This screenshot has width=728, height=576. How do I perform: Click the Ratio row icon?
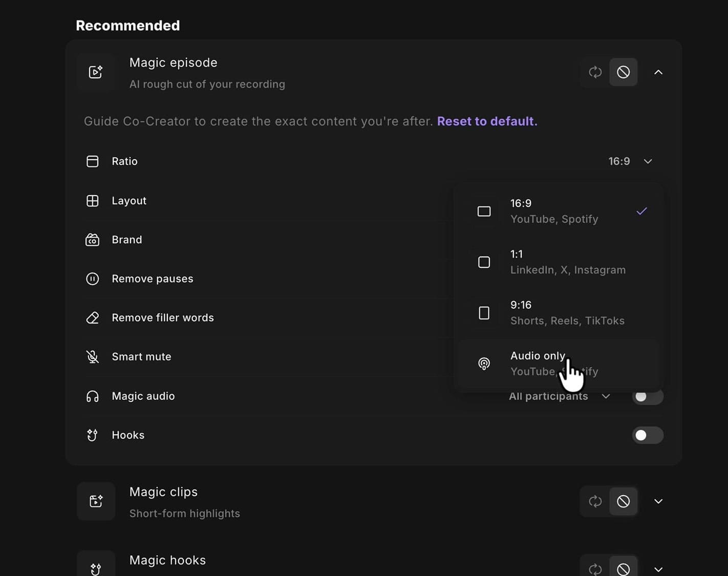93,161
